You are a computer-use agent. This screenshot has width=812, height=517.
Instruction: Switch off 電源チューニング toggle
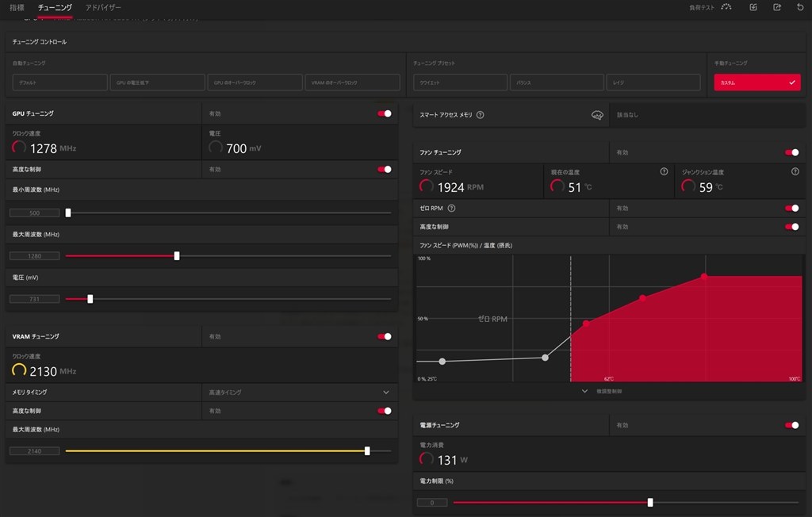click(x=791, y=425)
